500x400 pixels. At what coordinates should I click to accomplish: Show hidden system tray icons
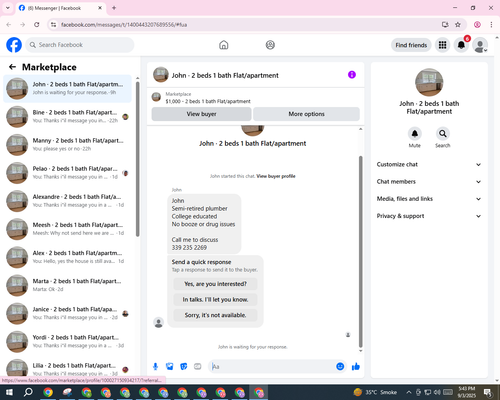(409, 392)
